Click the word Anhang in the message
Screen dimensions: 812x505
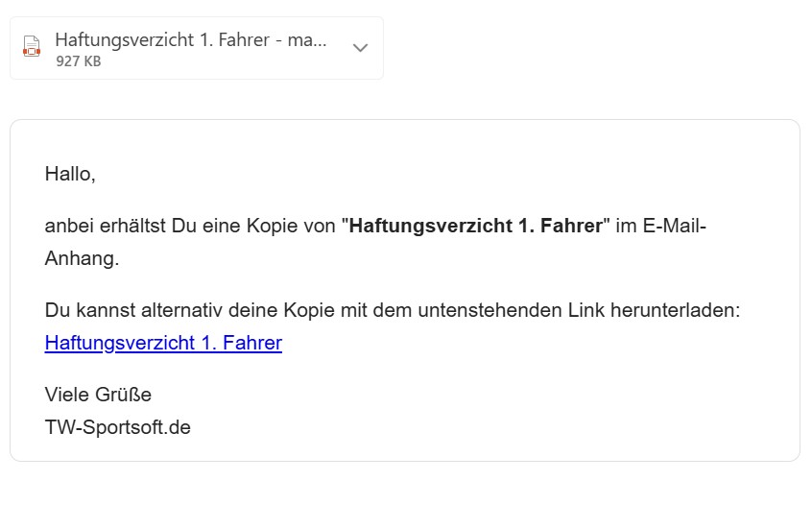81,259
